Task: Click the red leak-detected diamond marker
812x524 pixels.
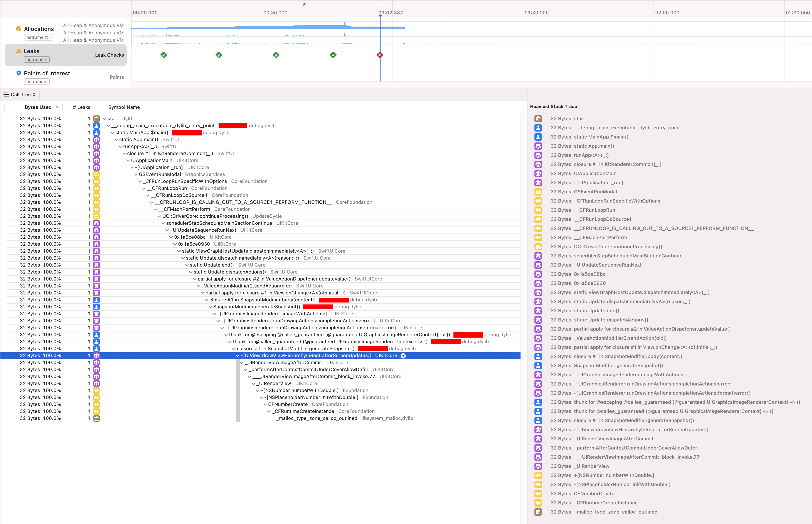Action: pos(380,55)
